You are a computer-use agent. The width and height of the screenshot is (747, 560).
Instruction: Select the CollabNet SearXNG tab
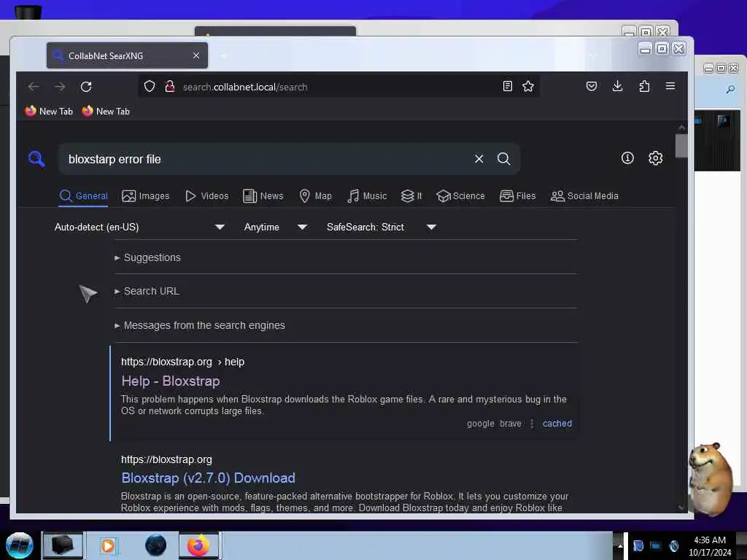point(127,55)
